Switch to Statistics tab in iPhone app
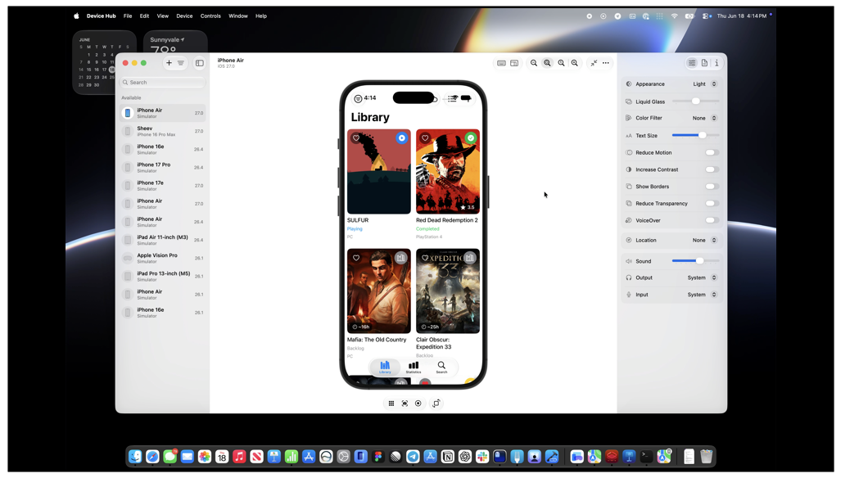This screenshot has width=868, height=478. coord(414,368)
